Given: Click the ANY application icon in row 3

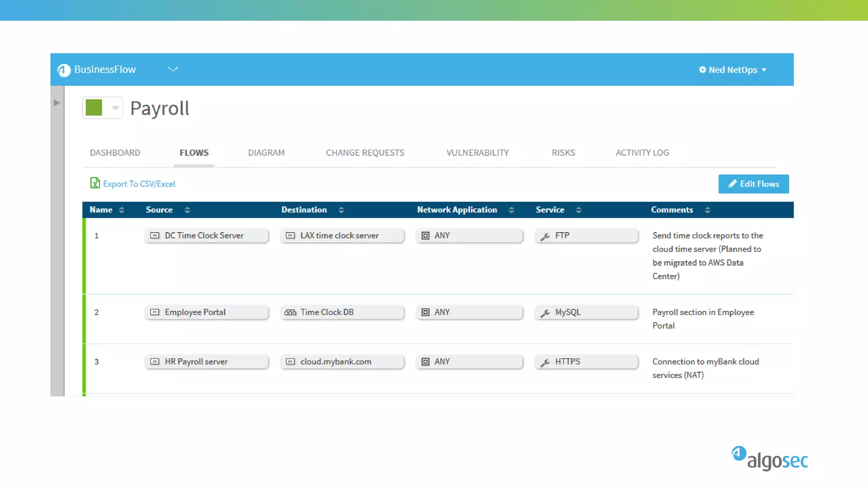Looking at the screenshot, I should point(426,362).
